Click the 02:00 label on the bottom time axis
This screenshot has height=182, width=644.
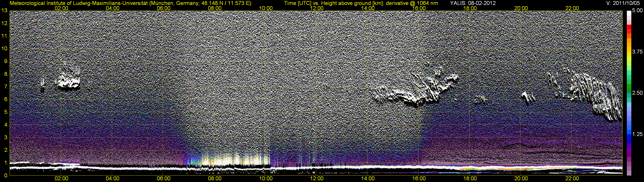pos(61,179)
